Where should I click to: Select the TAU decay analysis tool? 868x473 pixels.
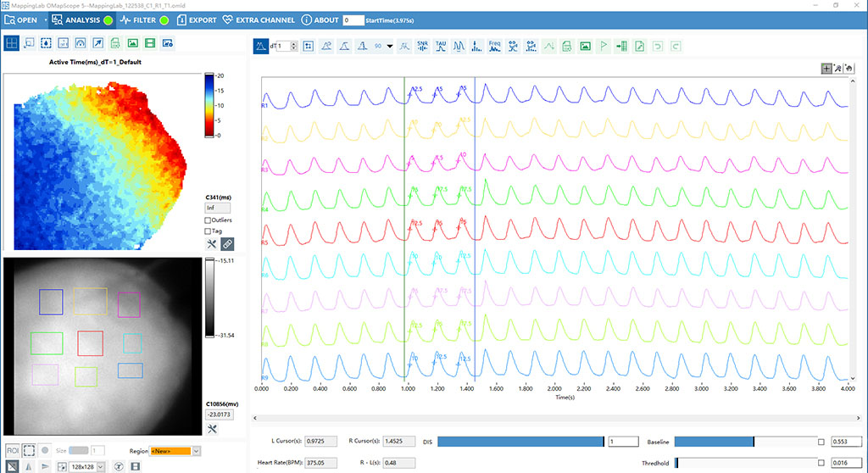coord(441,46)
